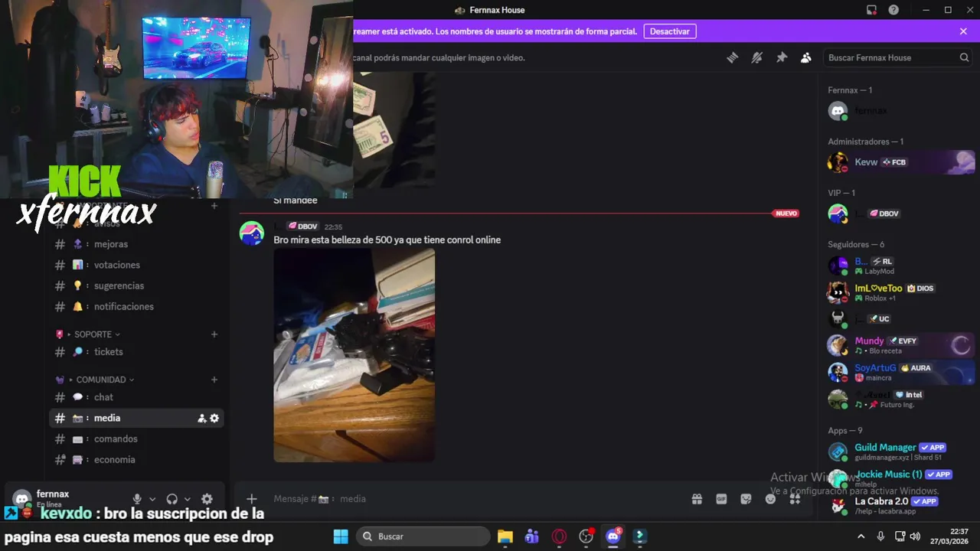This screenshot has height=551, width=980.
Task: Open pinned messages pin icon
Action: click(x=782, y=57)
